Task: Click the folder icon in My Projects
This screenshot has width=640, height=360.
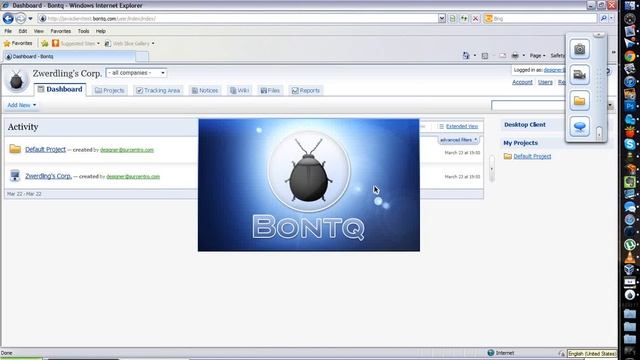Action: tap(507, 156)
